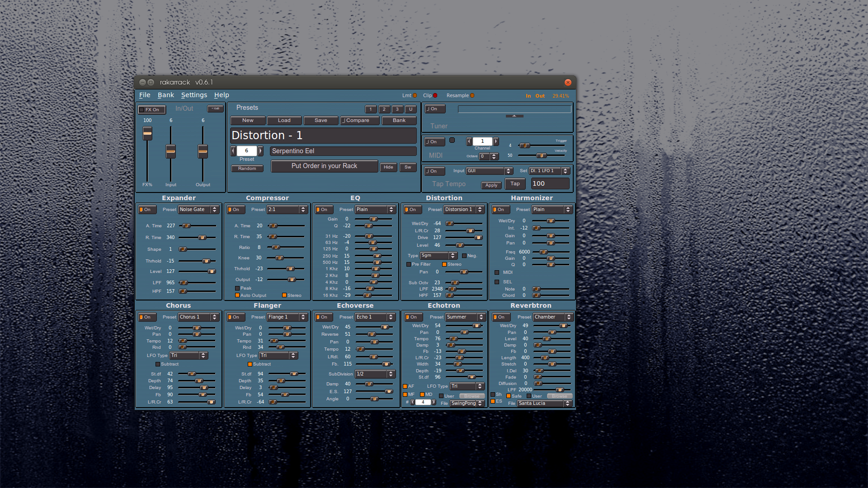
Task: Decrease the MIDI channel arrow
Action: coord(469,141)
